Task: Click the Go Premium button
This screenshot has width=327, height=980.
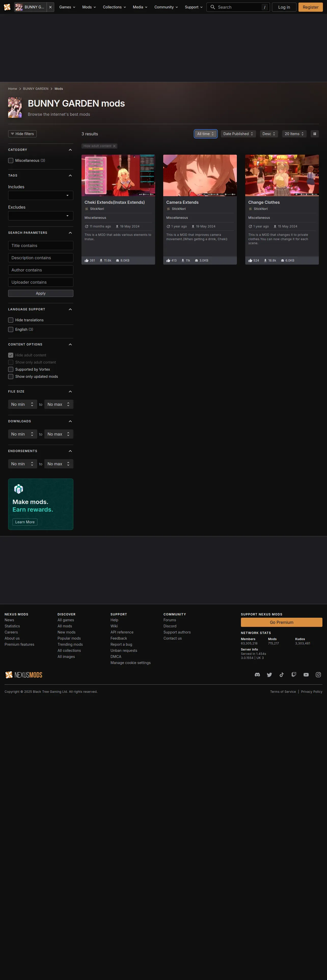Action: 282,622
